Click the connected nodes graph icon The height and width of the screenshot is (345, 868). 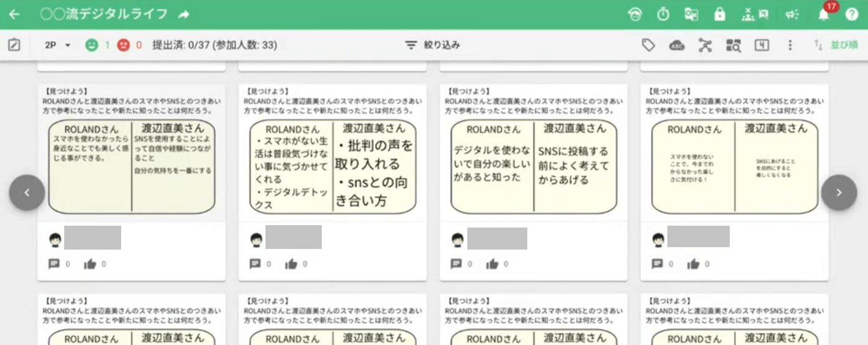point(705,45)
